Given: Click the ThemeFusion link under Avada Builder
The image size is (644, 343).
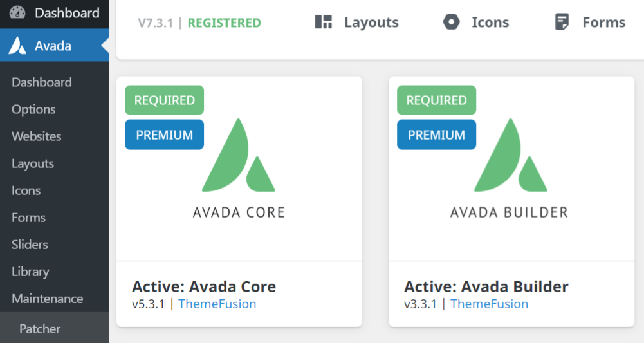Looking at the screenshot, I should [x=489, y=304].
